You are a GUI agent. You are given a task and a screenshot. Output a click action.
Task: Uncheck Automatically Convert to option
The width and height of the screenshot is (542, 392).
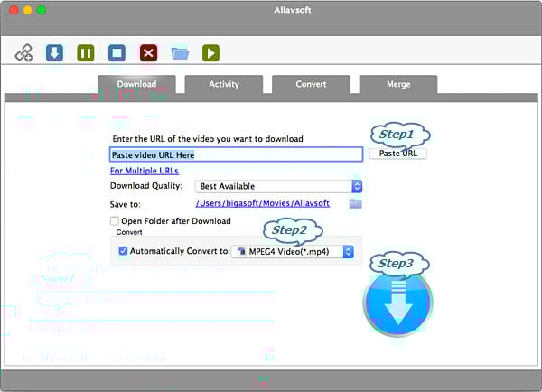pyautogui.click(x=124, y=251)
